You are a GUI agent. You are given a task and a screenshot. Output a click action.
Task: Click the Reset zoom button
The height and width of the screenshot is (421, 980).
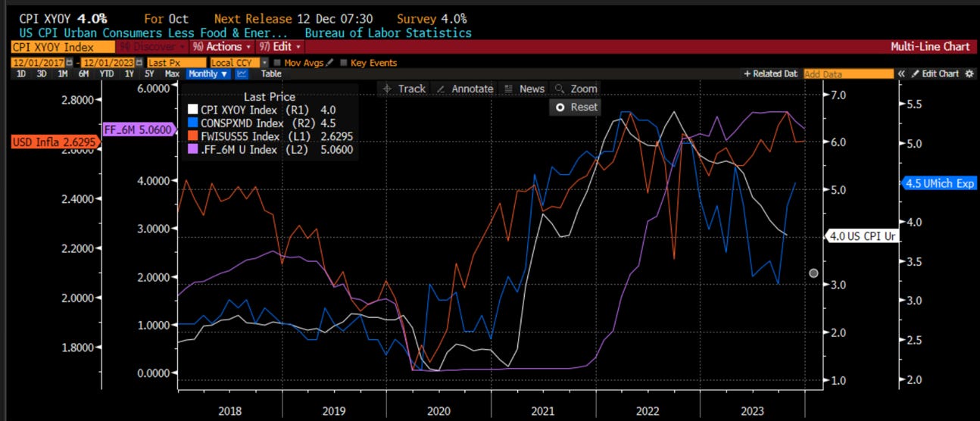click(x=576, y=107)
